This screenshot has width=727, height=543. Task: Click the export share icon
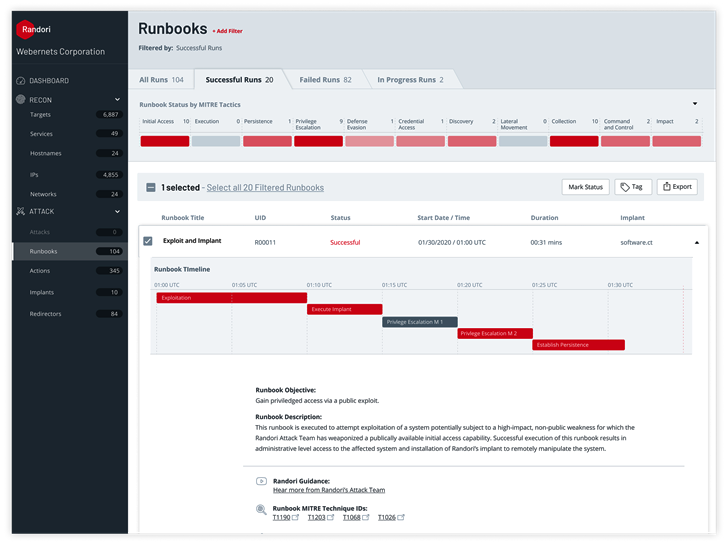(x=666, y=186)
